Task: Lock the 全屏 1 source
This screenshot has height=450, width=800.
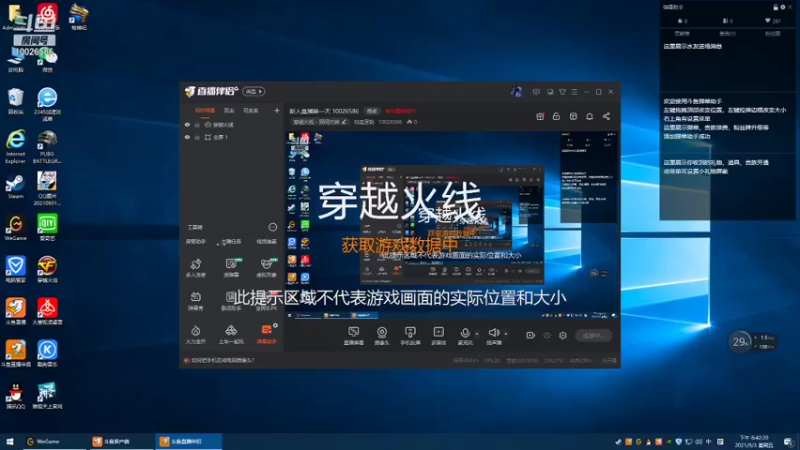Action: 197,137
